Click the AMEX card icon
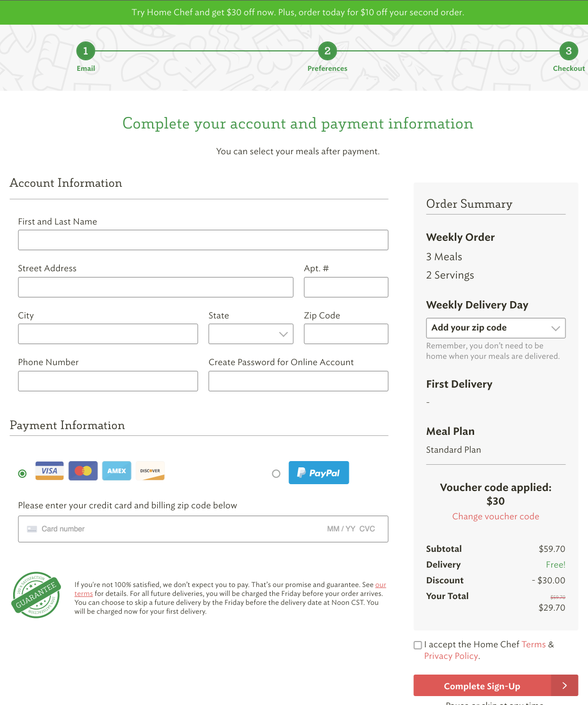The height and width of the screenshot is (705, 588). (x=116, y=471)
